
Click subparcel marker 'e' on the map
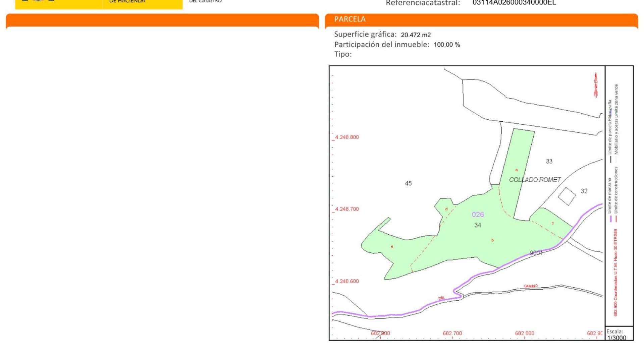(392, 247)
